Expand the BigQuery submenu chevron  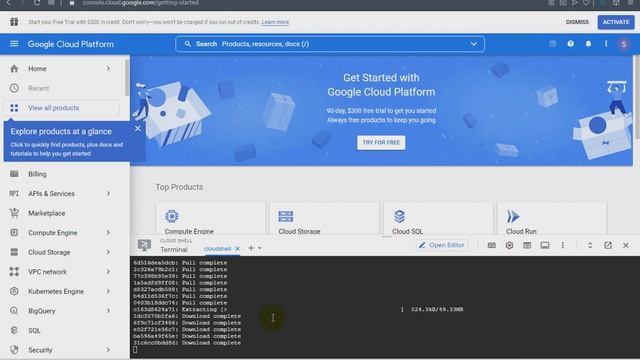pos(108,311)
